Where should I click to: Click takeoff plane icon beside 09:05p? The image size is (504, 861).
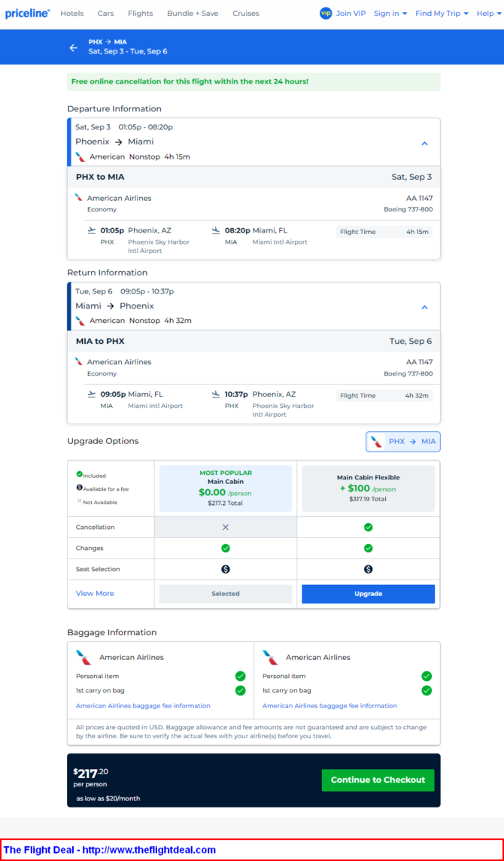92,394
